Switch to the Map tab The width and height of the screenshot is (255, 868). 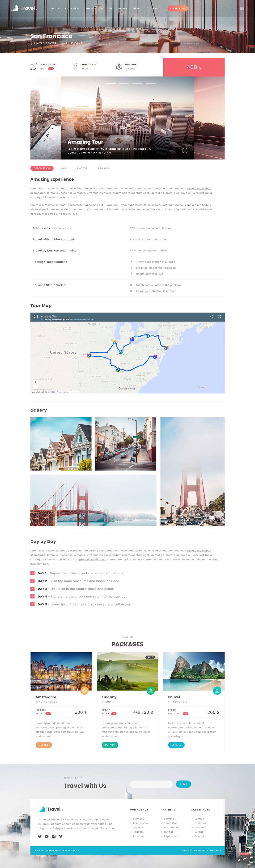pyautogui.click(x=64, y=168)
